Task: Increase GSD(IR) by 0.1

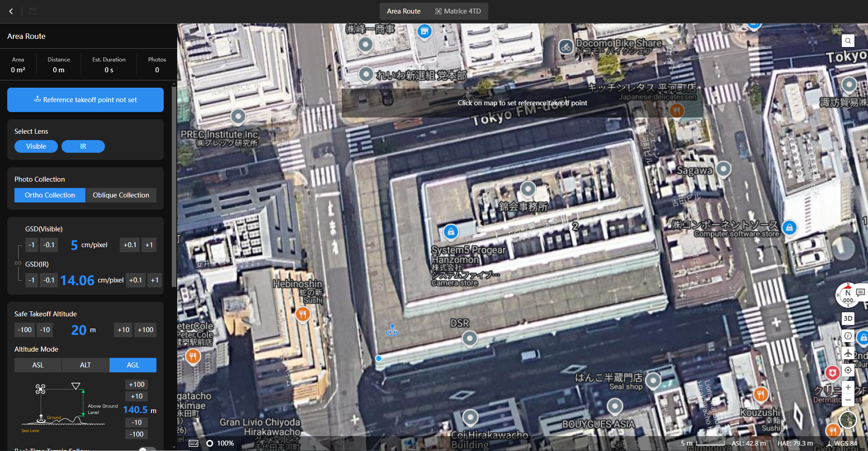Action: (x=136, y=280)
